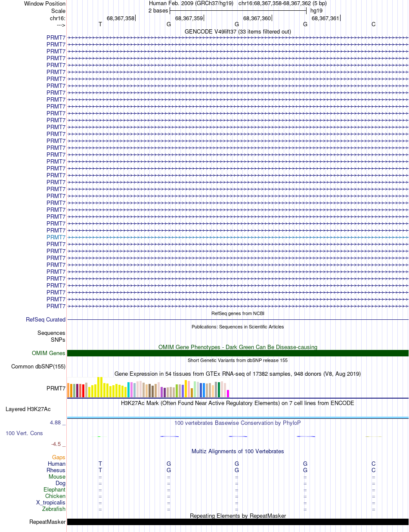Image resolution: width=409 pixels, height=532 pixels.
Task: Open 'Multiz Alignments of 100 Vertebrates' title
Action: click(x=238, y=452)
